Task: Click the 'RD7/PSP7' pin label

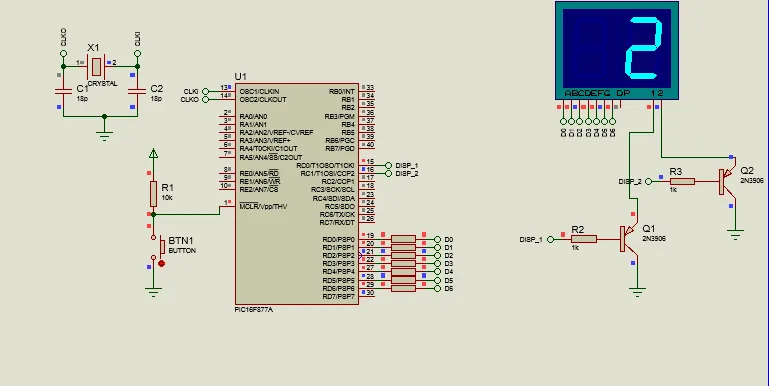Action: [338, 297]
